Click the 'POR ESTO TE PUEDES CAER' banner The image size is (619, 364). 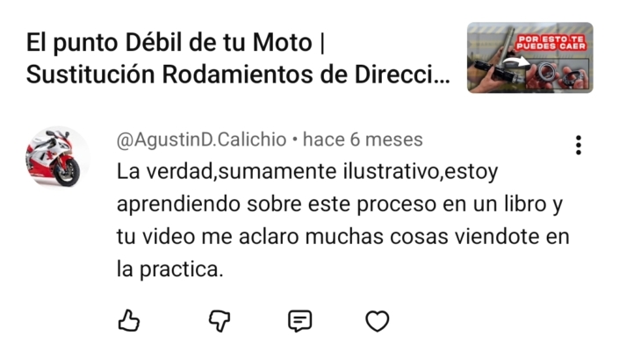(x=551, y=43)
